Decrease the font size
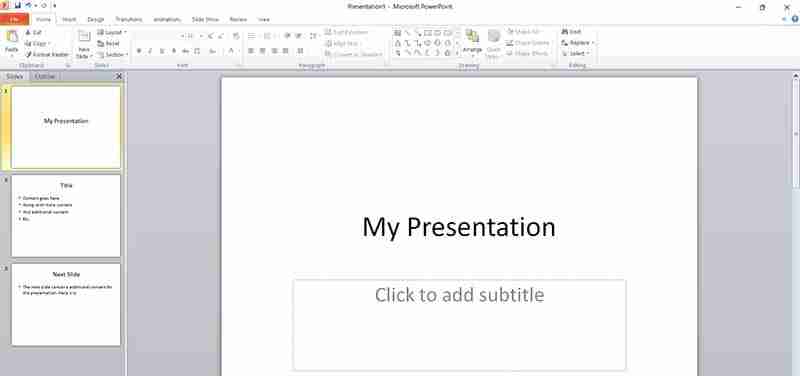This screenshot has height=376, width=800. (221, 36)
